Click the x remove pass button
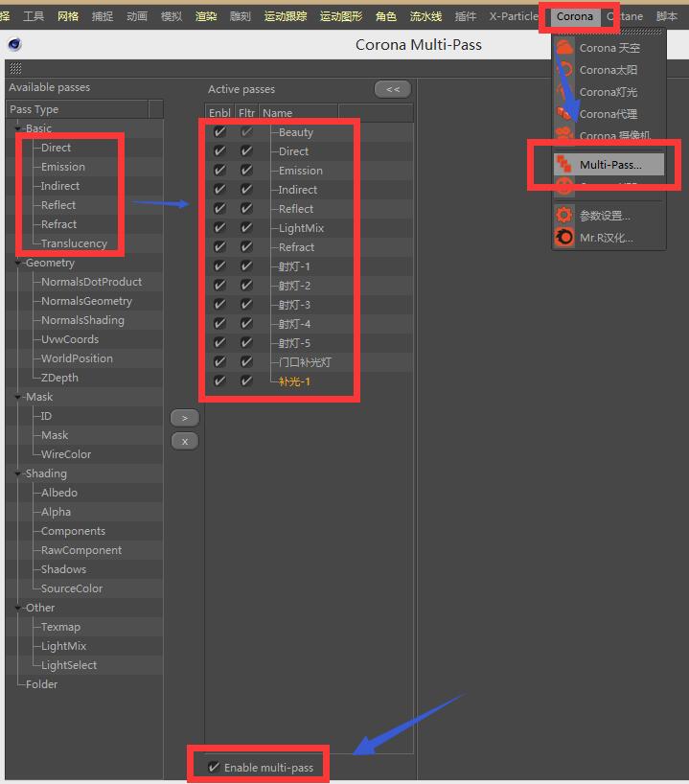Screen dimensions: 689x784 (185, 442)
